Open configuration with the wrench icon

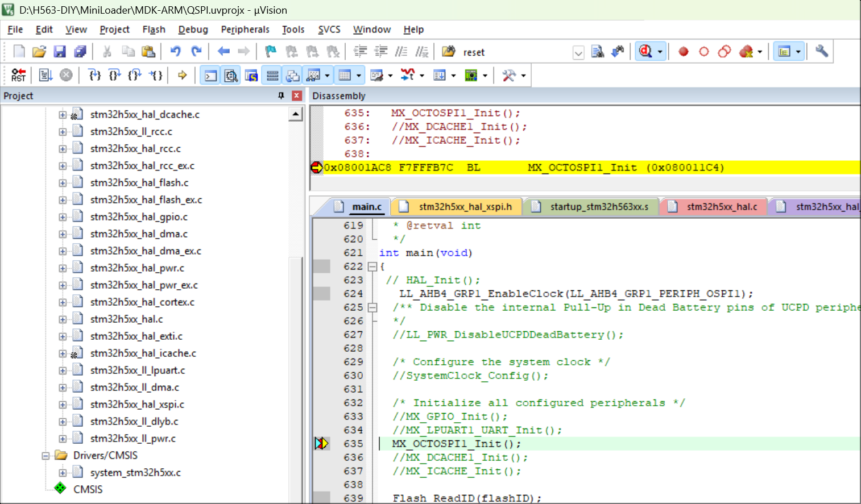coord(822,52)
